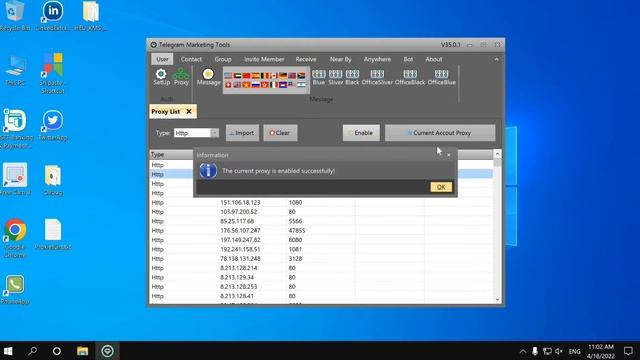The image size is (640, 360).
Task: Select the Belgium flag language
Action: pyautogui.click(x=265, y=76)
